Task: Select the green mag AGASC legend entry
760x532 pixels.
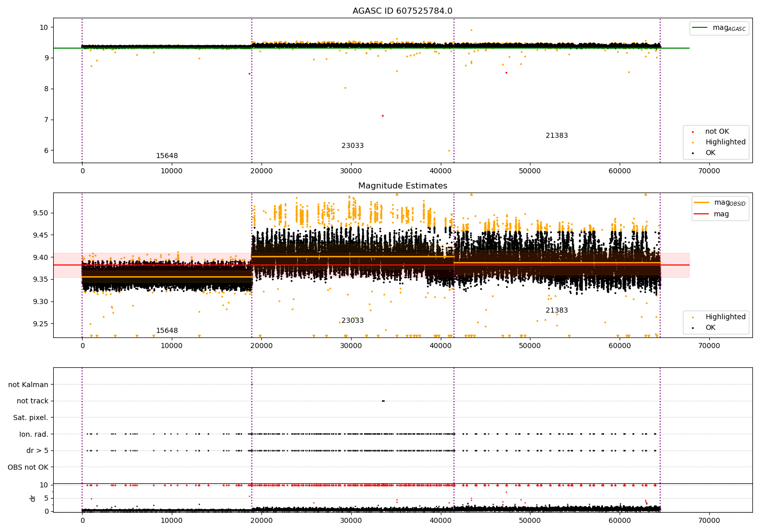Action: click(x=719, y=28)
